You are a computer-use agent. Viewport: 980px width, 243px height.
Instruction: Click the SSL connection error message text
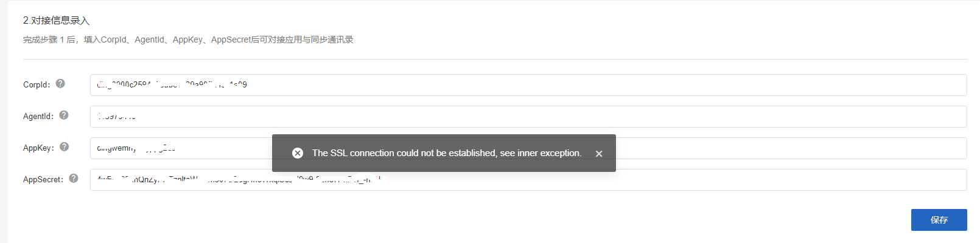[x=447, y=153]
